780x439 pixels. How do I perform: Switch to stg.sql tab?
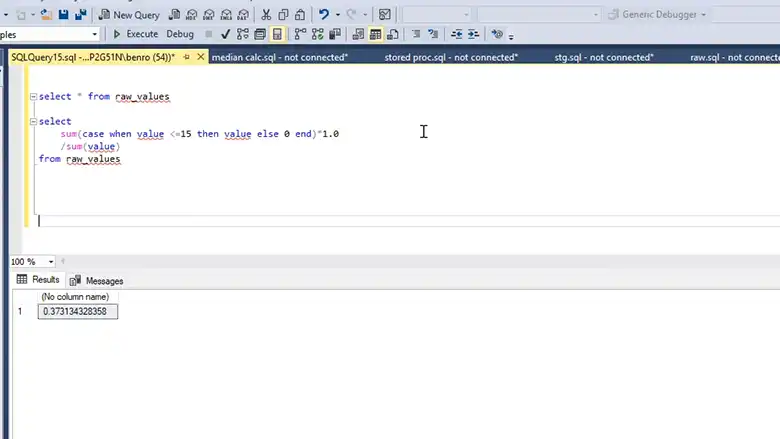tap(604, 57)
